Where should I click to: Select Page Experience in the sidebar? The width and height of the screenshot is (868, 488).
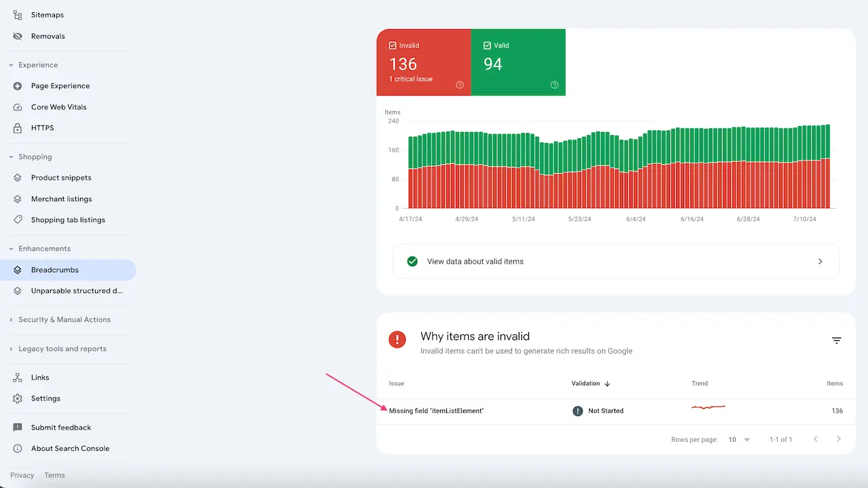(60, 85)
